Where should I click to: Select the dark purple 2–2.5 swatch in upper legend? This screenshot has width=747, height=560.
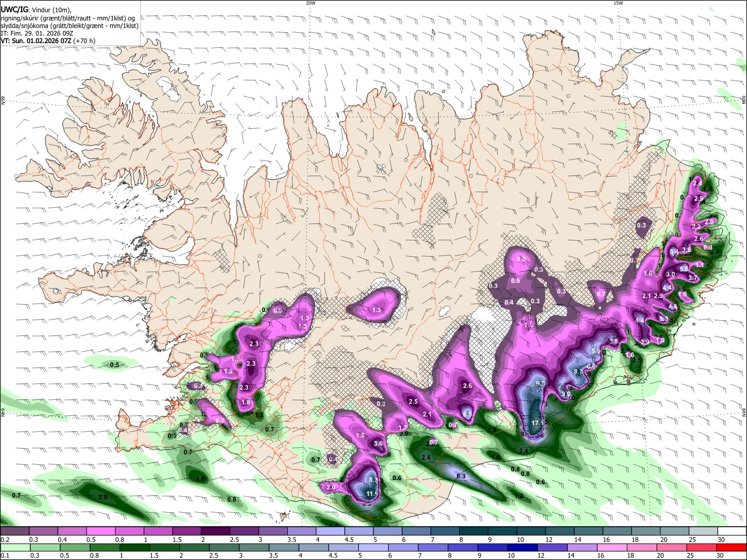(215, 531)
